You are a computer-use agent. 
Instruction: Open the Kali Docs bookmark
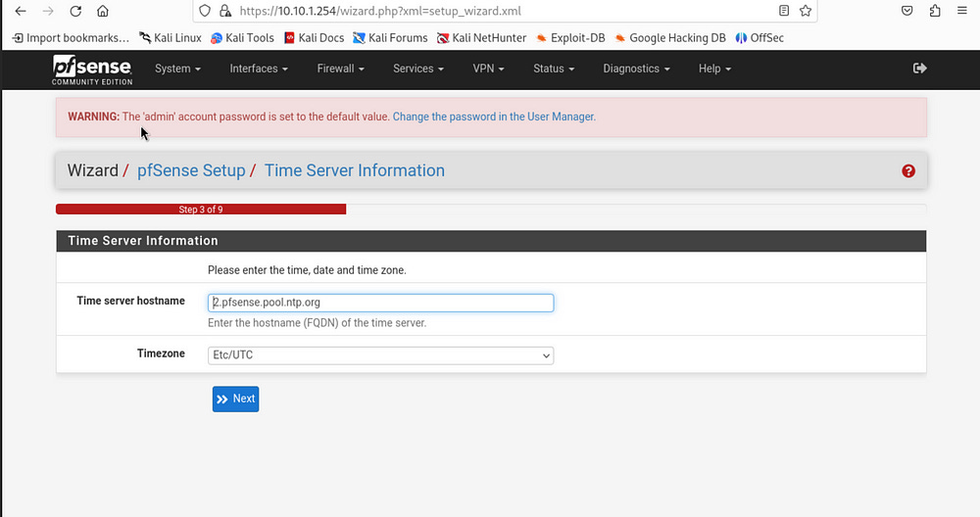[314, 38]
